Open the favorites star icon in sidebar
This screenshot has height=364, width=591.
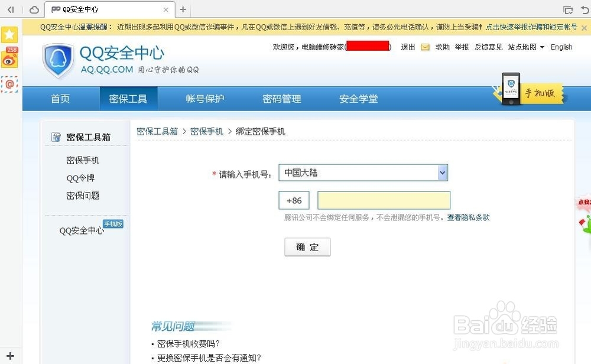(x=9, y=35)
